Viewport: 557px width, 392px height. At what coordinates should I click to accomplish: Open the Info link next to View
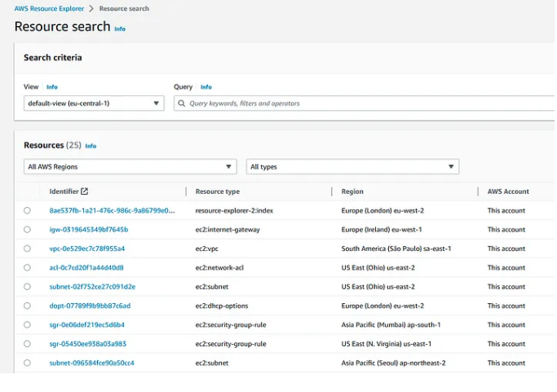(x=52, y=86)
